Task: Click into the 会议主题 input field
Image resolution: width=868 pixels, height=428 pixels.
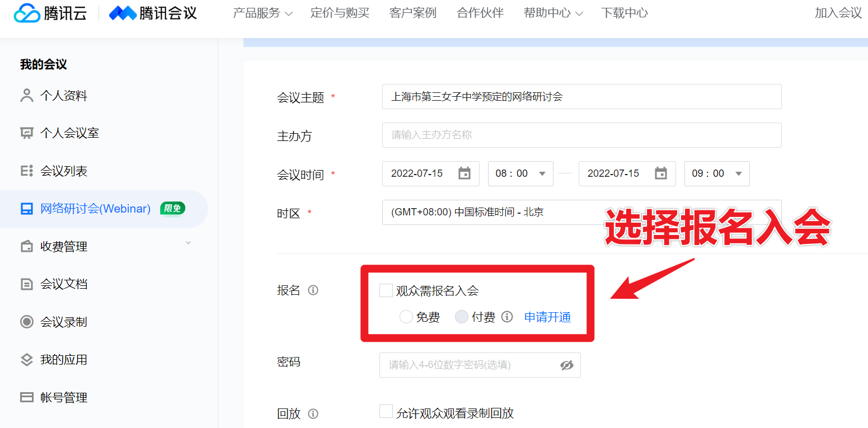Action: (581, 96)
